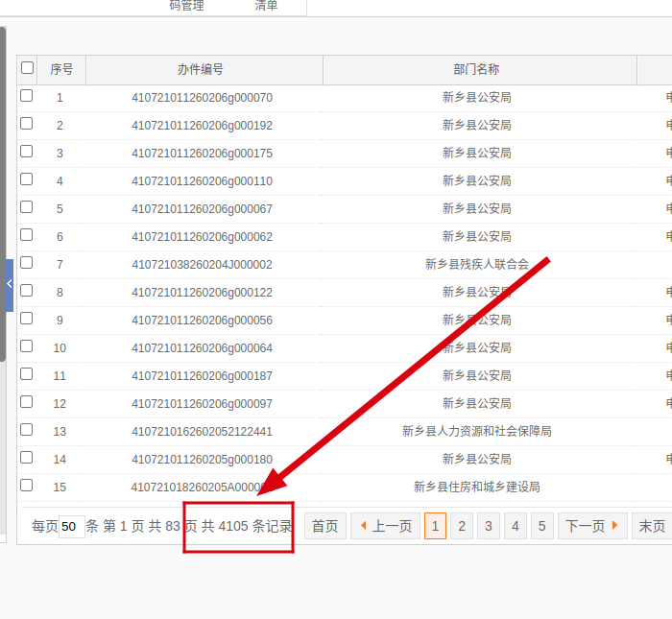Click the 序号 column header

coord(61,70)
